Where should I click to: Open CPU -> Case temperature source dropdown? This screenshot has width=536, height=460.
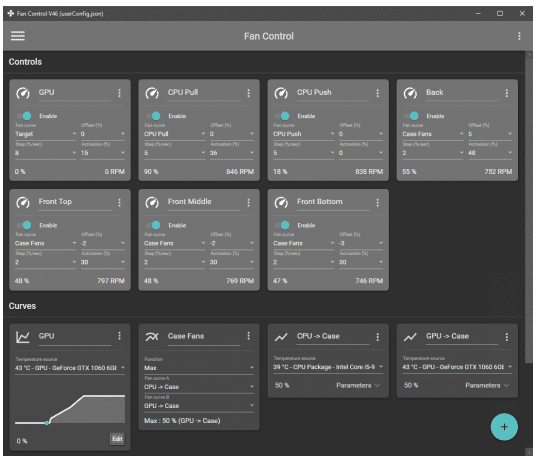pyautogui.click(x=328, y=367)
